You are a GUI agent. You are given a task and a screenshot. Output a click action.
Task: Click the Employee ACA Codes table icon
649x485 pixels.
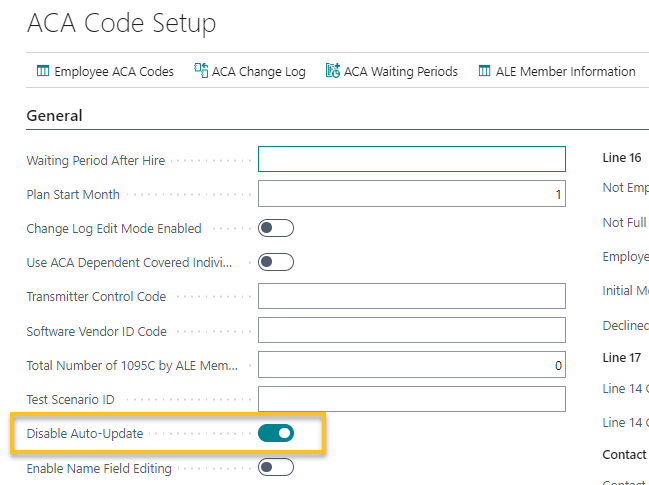coord(42,71)
